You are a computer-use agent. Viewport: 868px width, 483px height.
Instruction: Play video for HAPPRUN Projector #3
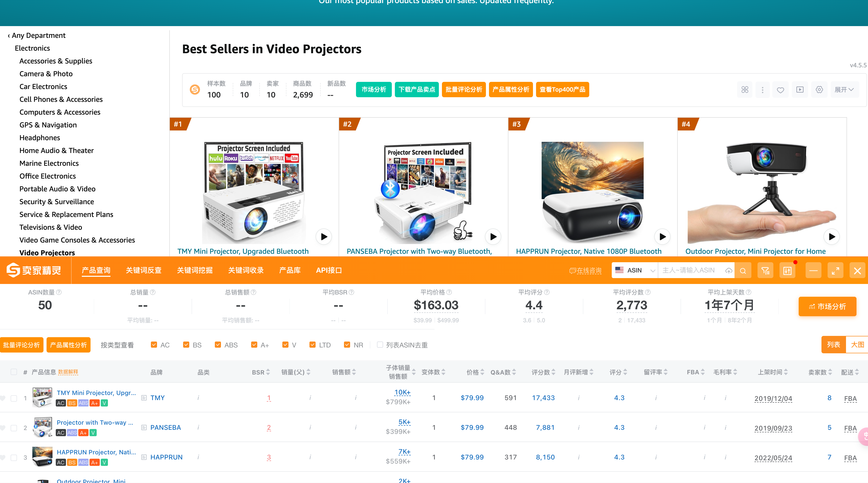pyautogui.click(x=662, y=237)
